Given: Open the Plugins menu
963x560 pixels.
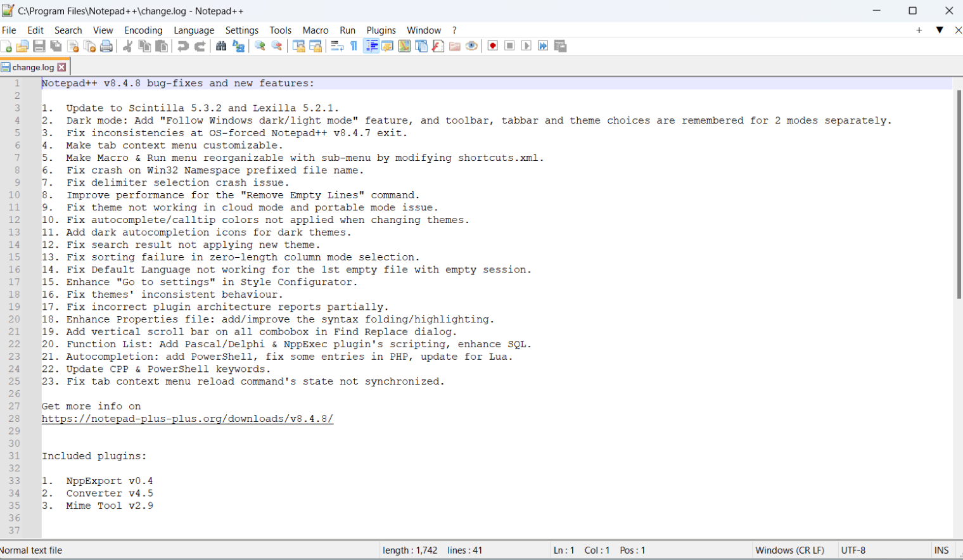Looking at the screenshot, I should pyautogui.click(x=381, y=30).
